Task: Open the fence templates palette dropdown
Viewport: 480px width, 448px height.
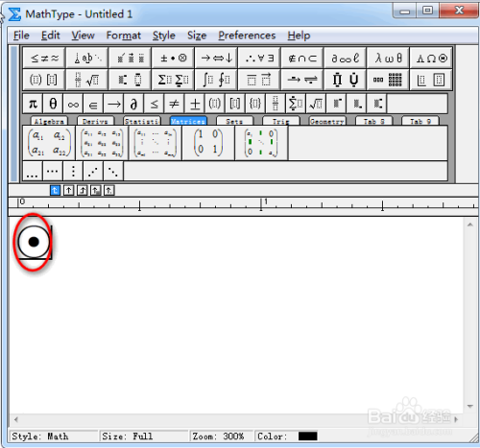Action: click(x=44, y=80)
